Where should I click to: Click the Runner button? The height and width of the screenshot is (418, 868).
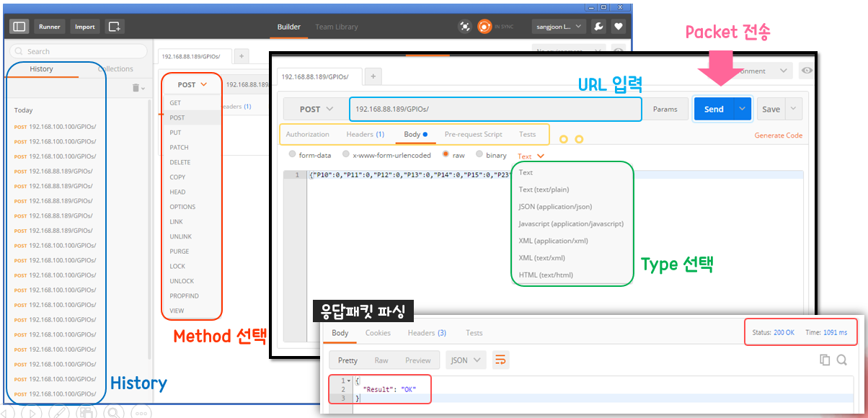[50, 27]
